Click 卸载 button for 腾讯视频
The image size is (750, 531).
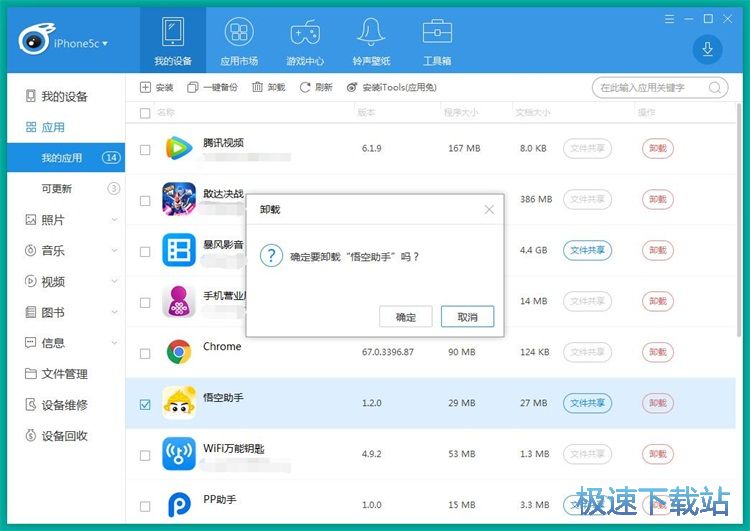[x=658, y=148]
